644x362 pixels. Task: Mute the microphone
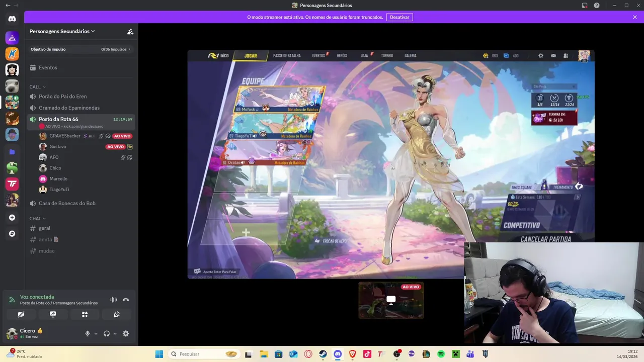pyautogui.click(x=87, y=333)
